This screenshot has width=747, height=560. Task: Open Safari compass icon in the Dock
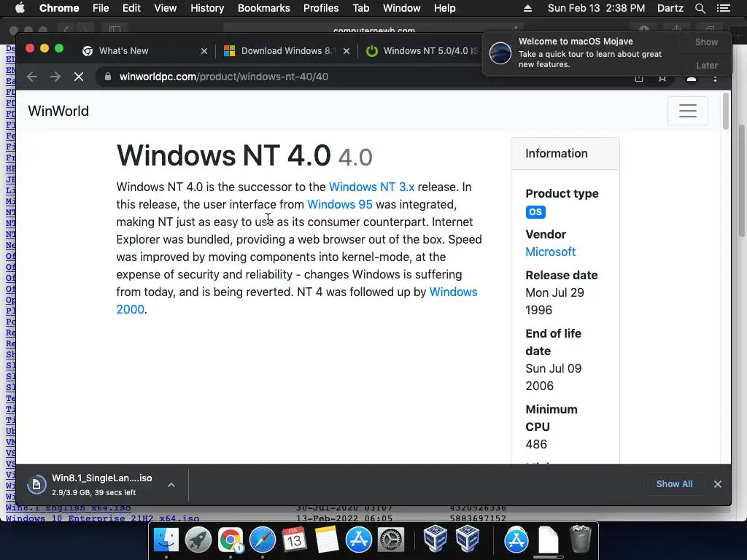click(263, 540)
